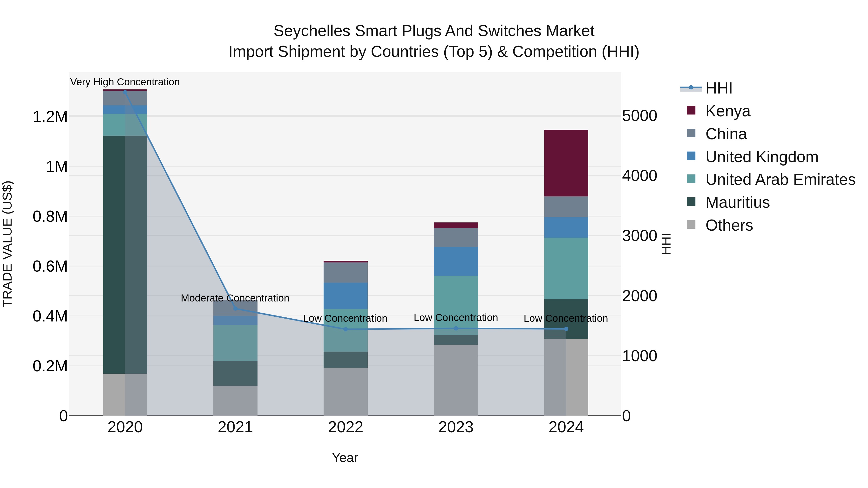Click the HHI legend line marker
Viewport: 868px width, 488px height.
(691, 88)
